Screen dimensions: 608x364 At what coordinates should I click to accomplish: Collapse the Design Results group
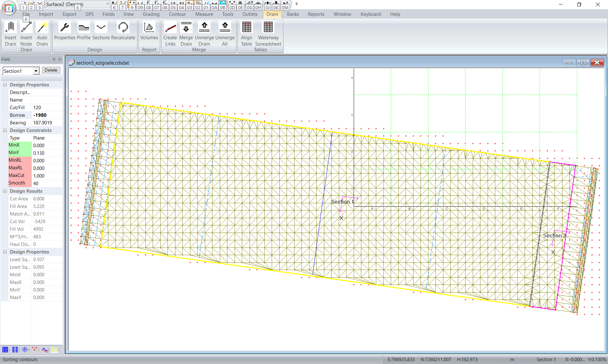(5, 191)
